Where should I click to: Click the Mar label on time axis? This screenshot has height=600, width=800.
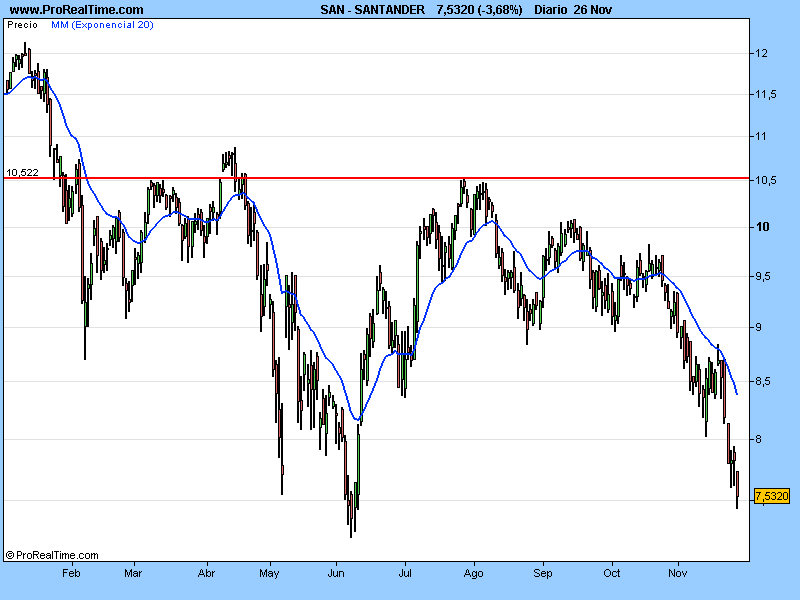pyautogui.click(x=133, y=573)
